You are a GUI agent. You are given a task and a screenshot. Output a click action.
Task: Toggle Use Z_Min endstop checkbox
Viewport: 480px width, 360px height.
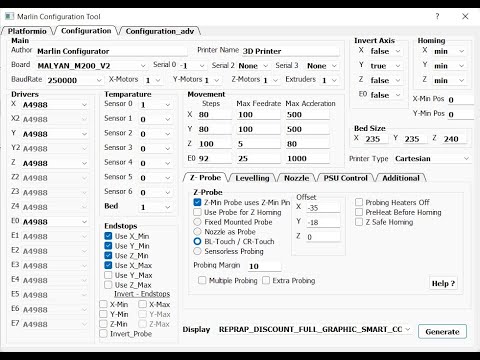(108, 255)
